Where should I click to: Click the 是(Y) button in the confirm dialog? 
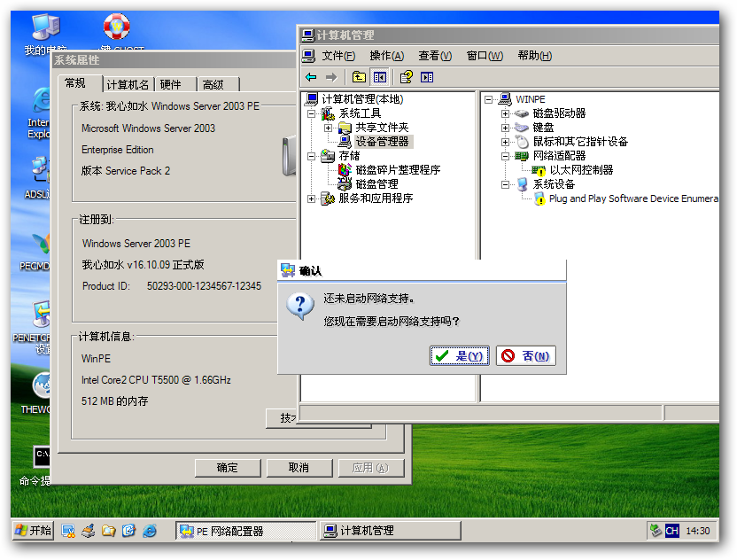point(459,356)
